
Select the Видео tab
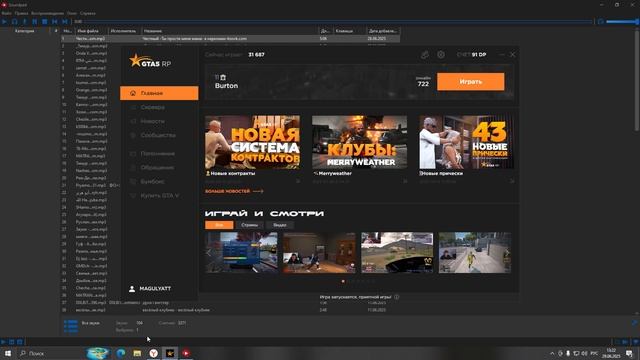(280, 225)
